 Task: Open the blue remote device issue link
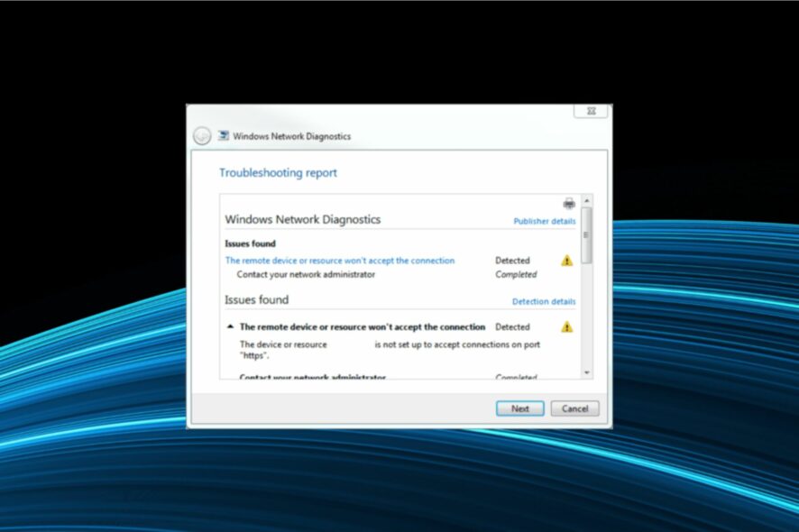pyautogui.click(x=340, y=261)
